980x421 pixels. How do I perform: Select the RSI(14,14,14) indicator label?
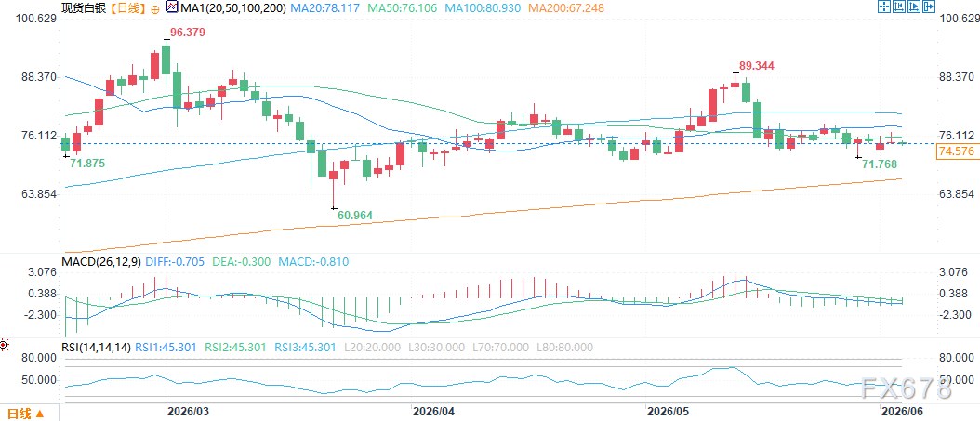coord(96,348)
